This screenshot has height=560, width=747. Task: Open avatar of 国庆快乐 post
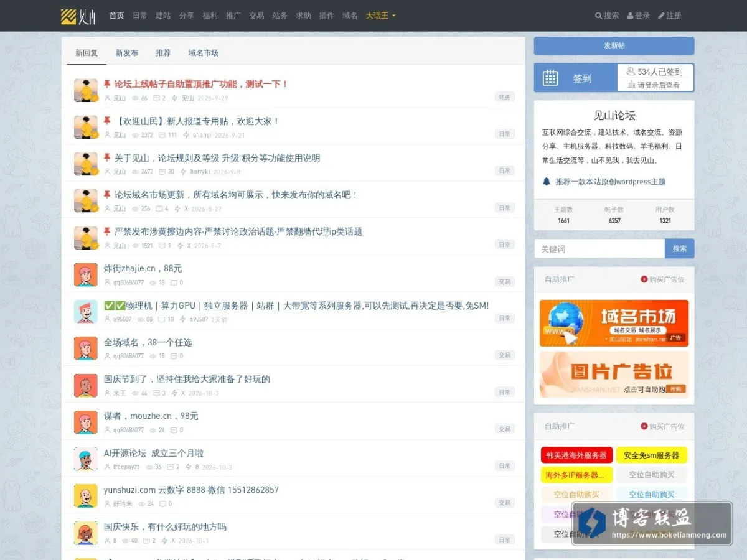pos(86,533)
